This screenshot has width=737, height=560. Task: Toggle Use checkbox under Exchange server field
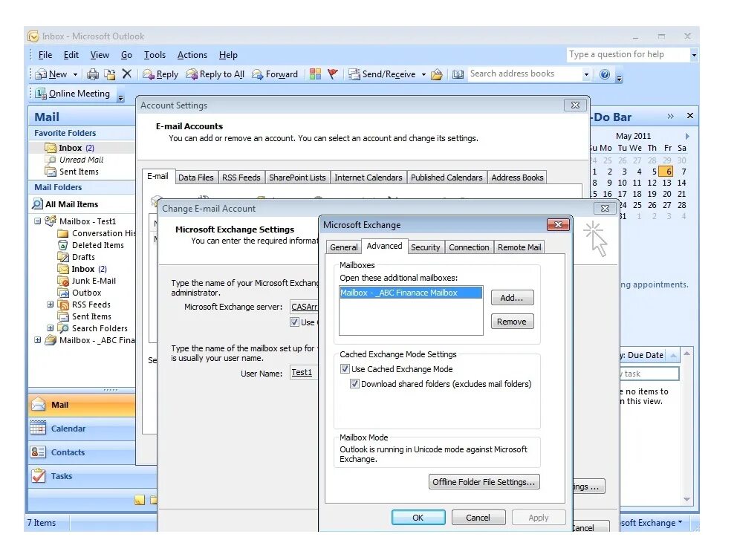pos(295,322)
